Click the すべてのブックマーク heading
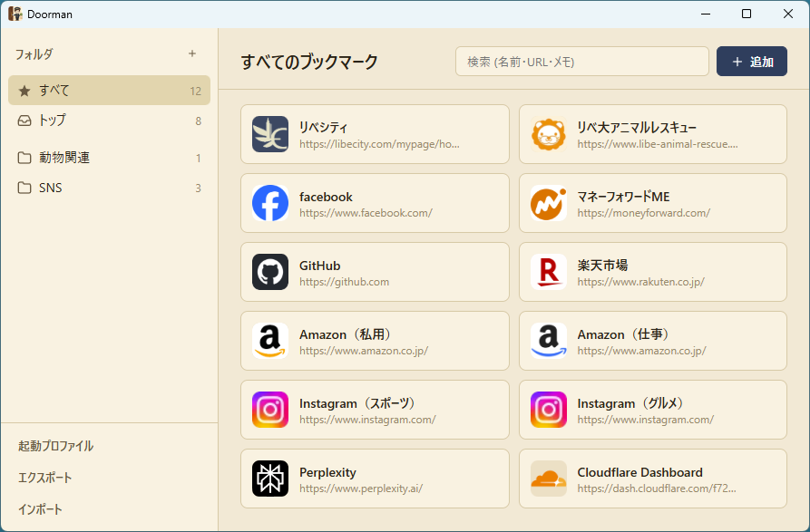Screen dimensions: 810x532 click(x=309, y=62)
